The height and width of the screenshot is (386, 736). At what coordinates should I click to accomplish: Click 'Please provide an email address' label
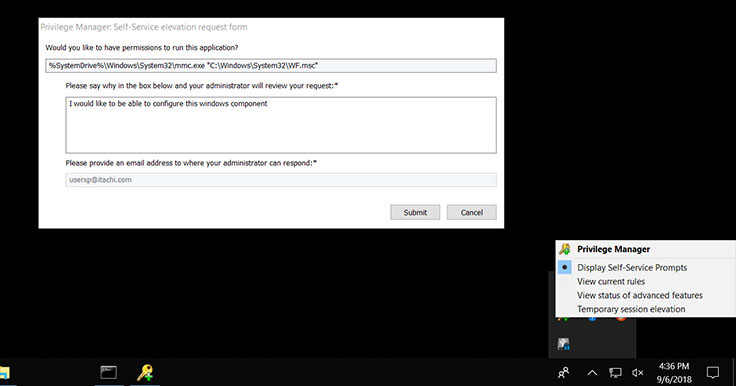click(191, 163)
